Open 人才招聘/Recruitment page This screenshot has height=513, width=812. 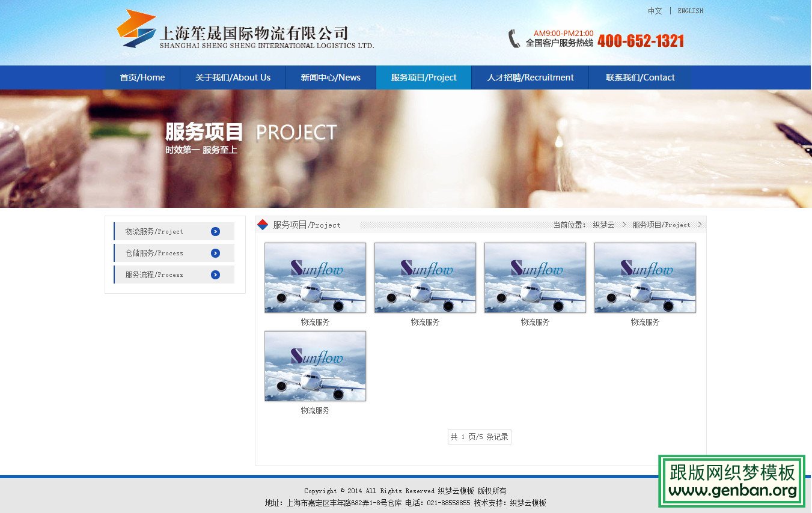coord(530,77)
